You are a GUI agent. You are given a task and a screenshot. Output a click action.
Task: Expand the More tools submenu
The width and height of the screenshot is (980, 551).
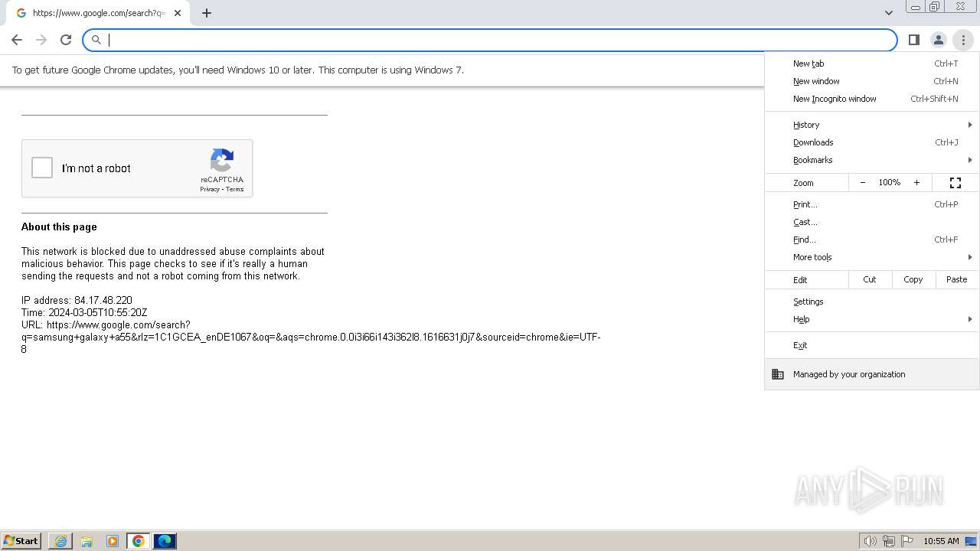point(872,257)
